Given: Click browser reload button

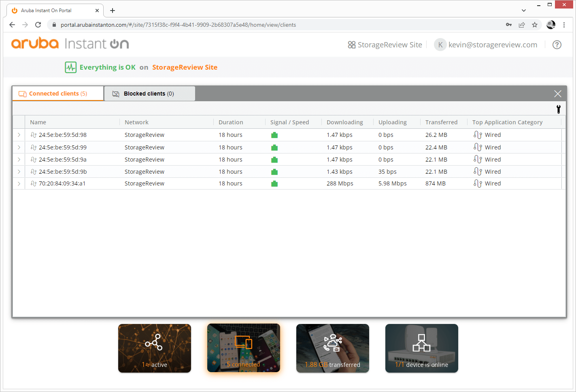Looking at the screenshot, I should (x=38, y=25).
